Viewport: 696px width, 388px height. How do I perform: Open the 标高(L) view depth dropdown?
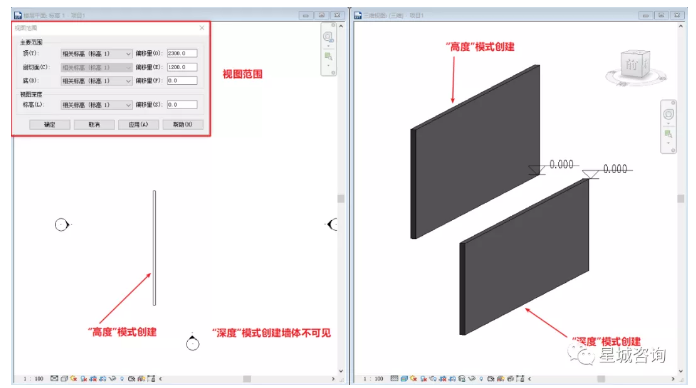96,105
